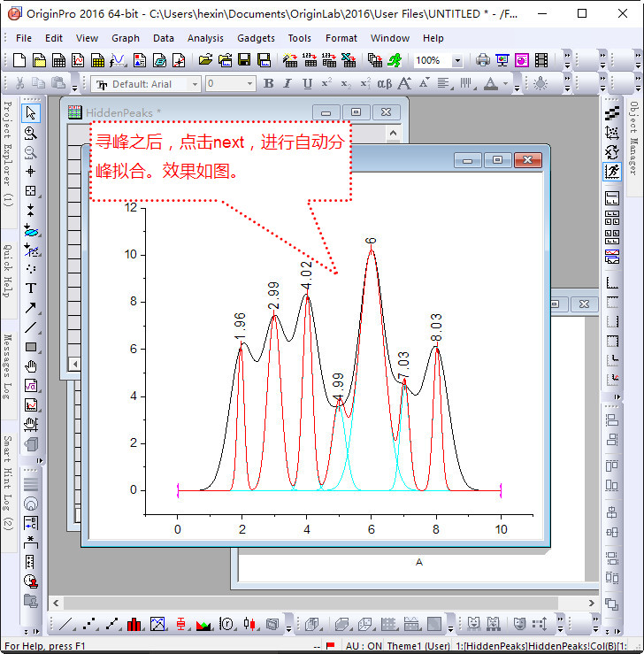
Task: Choose the Rectangle drawing tool
Action: [x=31, y=347]
